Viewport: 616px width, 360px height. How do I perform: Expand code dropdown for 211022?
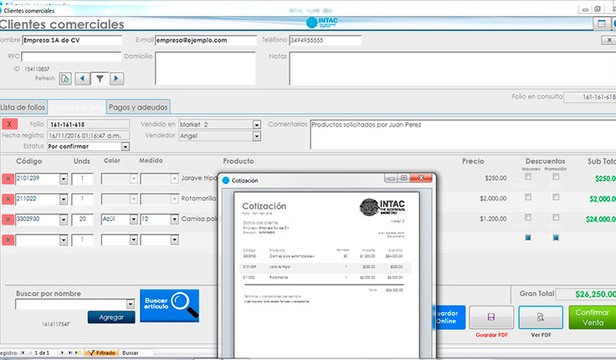pyautogui.click(x=63, y=199)
